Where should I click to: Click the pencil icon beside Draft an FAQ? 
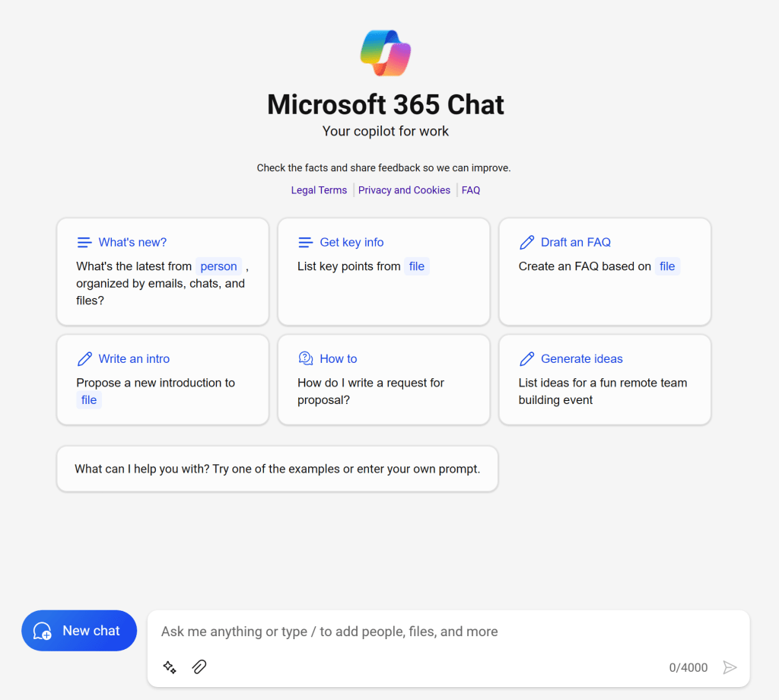click(x=526, y=243)
